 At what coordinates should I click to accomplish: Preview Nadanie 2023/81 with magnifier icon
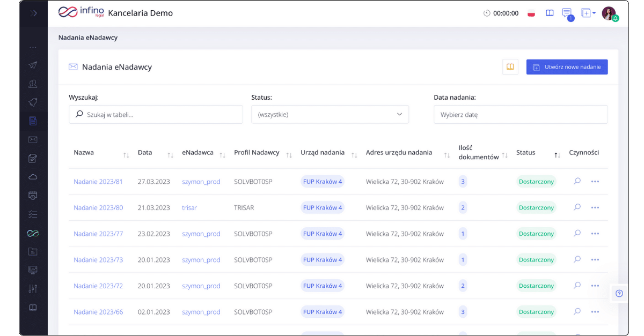click(577, 181)
